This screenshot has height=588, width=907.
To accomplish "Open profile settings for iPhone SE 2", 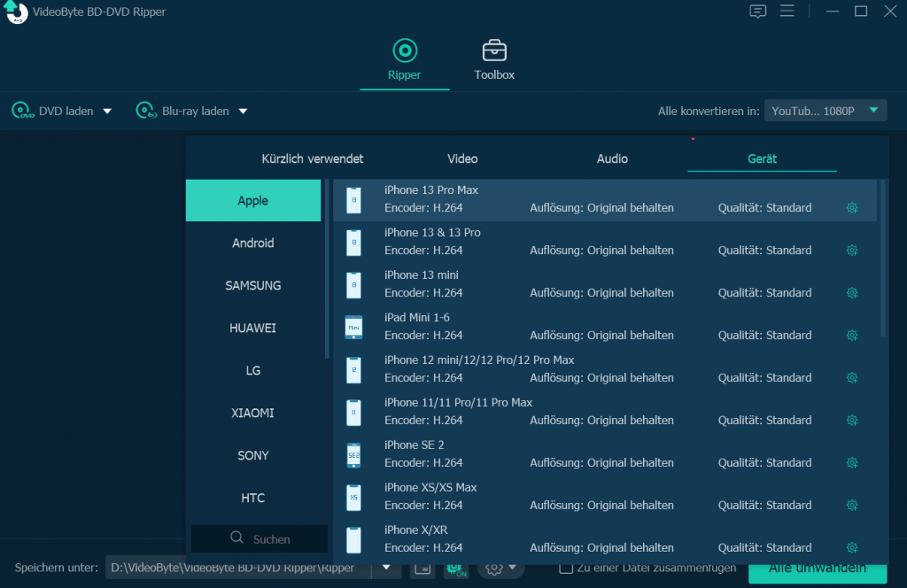I will point(851,463).
